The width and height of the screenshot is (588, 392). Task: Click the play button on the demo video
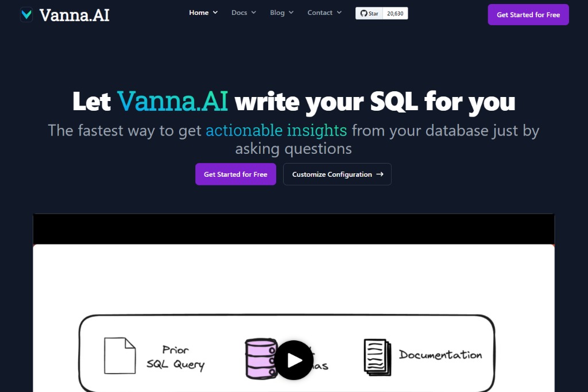(294, 360)
